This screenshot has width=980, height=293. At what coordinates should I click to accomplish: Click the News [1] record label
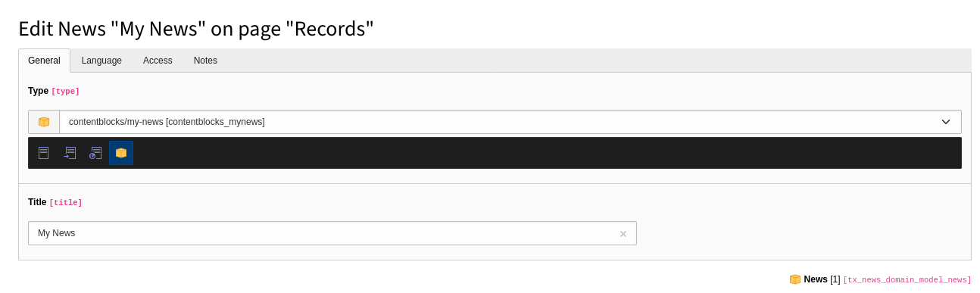pyautogui.click(x=822, y=279)
